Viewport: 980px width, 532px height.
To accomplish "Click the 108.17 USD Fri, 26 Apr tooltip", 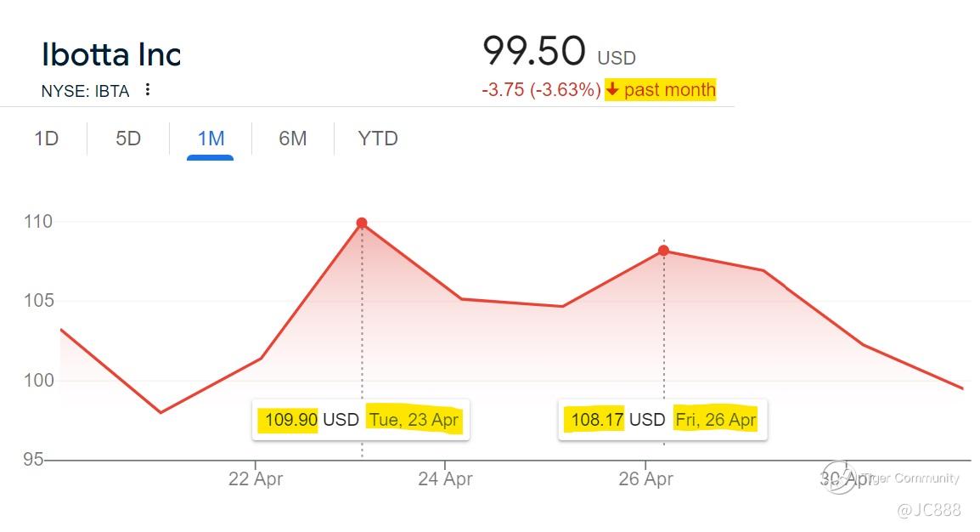I will [662, 420].
